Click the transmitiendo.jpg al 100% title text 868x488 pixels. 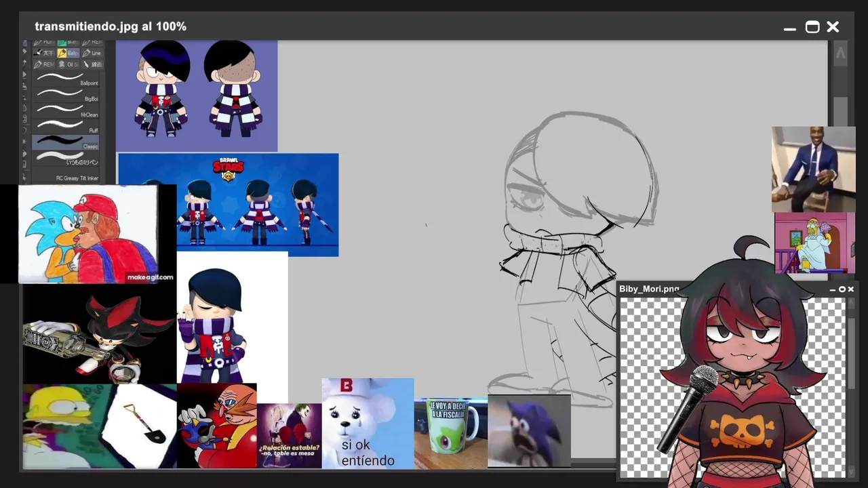tap(111, 26)
